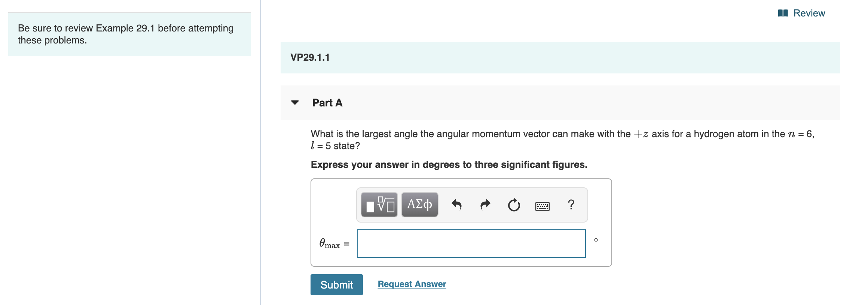Redo the last equation edit
This screenshot has width=868, height=305.
(485, 205)
